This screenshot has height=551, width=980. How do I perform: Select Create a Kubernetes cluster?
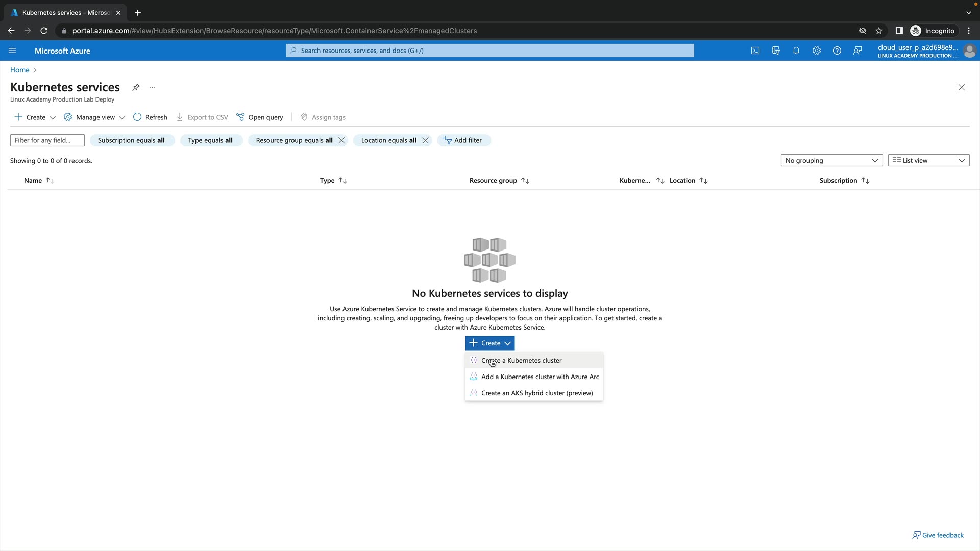click(521, 361)
